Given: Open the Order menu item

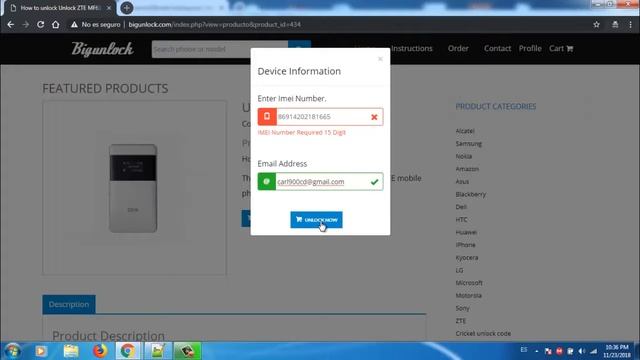Looking at the screenshot, I should click(458, 48).
